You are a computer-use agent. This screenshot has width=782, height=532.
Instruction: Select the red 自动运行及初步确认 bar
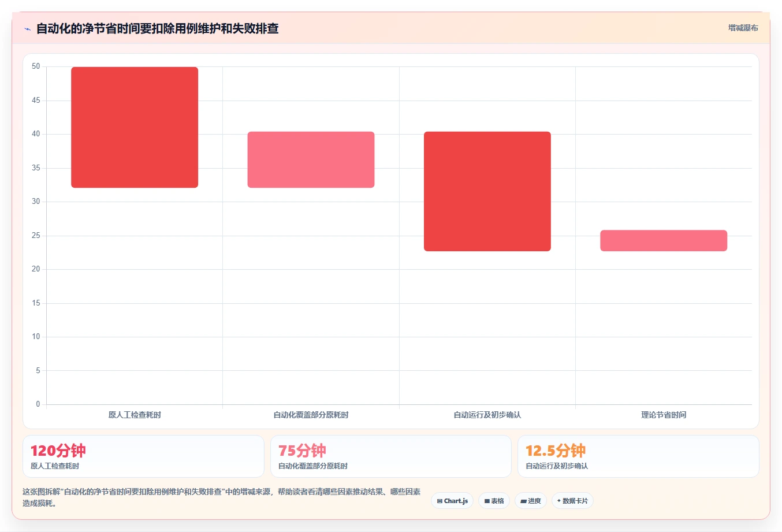point(487,191)
